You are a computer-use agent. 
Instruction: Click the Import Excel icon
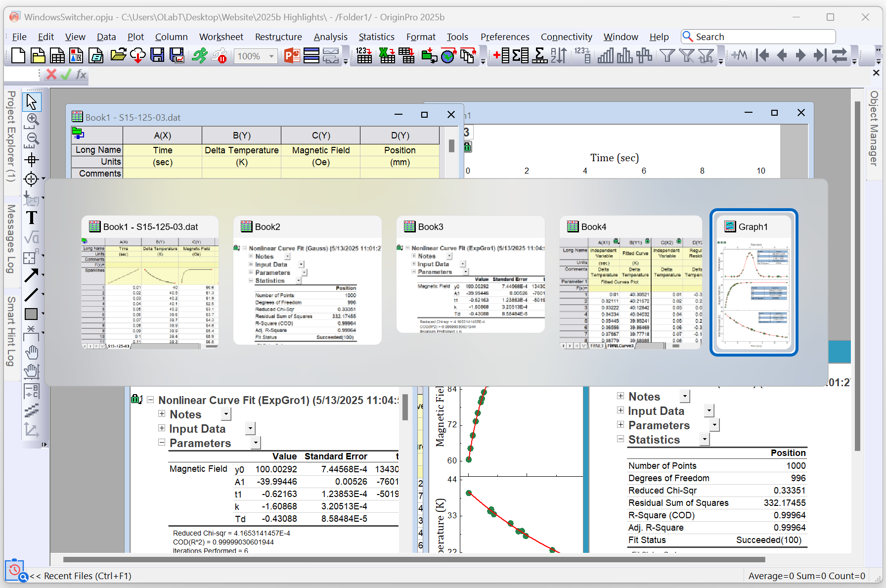(x=387, y=55)
